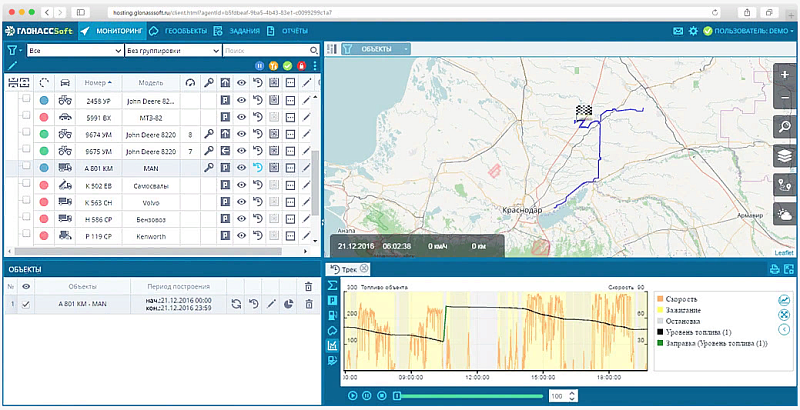Open the map layers selector

tap(785, 155)
